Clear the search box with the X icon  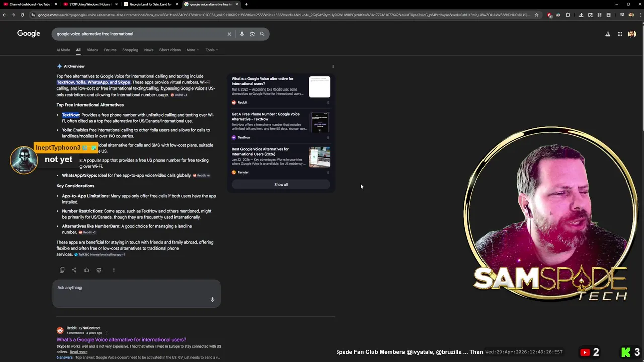[x=229, y=34]
